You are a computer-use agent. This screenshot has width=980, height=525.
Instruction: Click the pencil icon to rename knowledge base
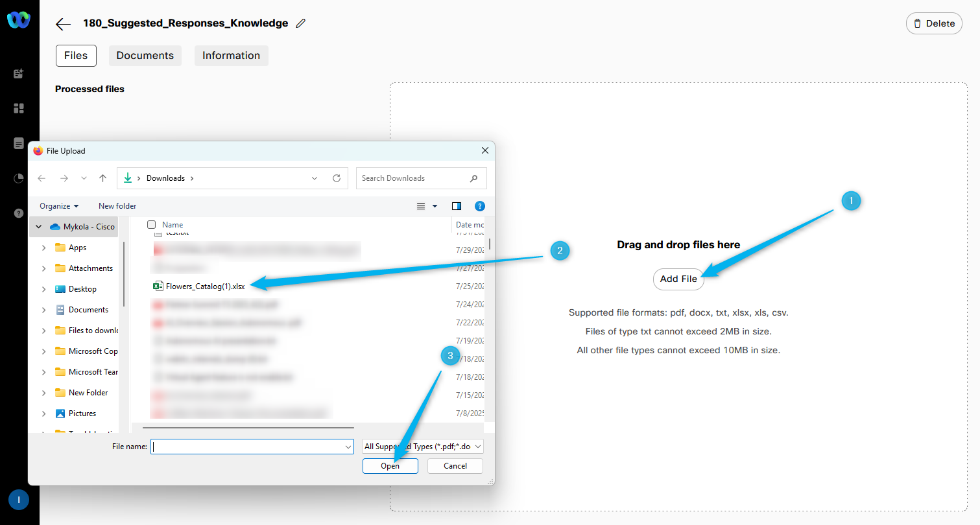[300, 23]
